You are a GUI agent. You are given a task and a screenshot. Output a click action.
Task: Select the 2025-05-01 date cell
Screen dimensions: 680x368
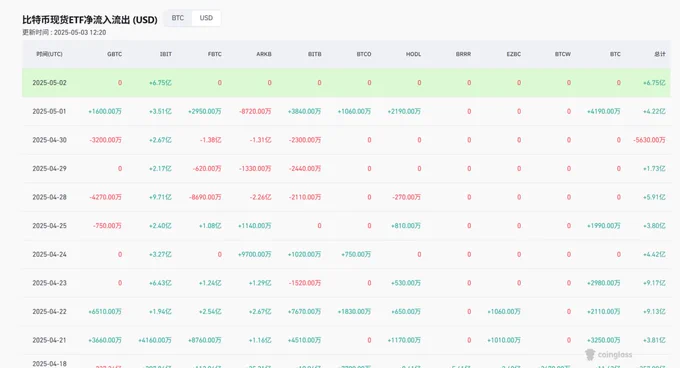(49, 111)
